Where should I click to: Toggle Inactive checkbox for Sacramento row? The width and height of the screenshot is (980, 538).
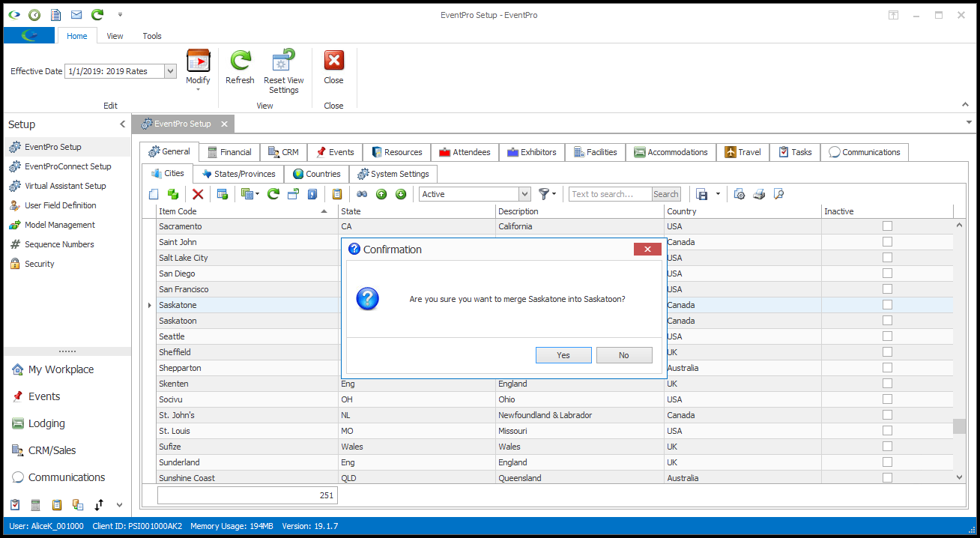pos(887,226)
